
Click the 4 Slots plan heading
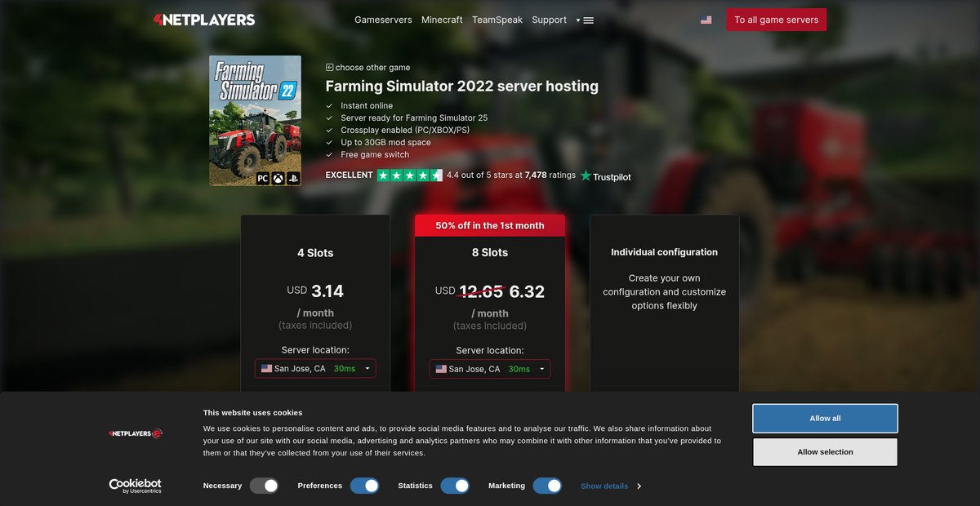click(x=315, y=253)
